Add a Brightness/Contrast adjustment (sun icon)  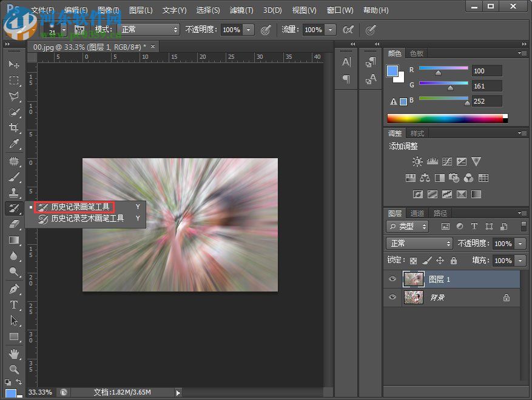pos(417,162)
